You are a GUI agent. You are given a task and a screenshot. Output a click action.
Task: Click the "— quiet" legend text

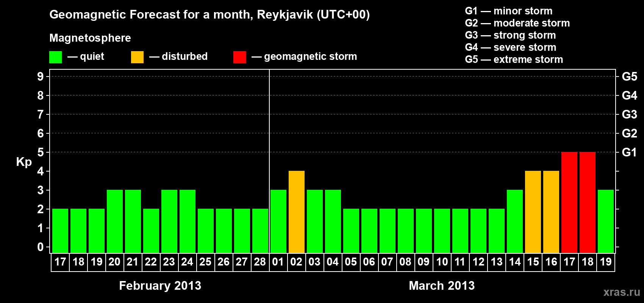[86, 56]
